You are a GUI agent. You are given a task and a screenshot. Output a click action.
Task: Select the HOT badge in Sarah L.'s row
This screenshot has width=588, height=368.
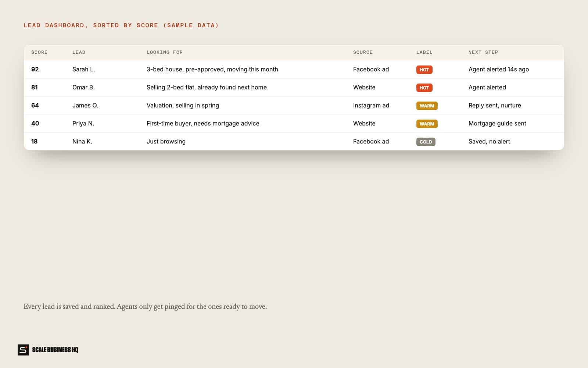[x=424, y=70]
